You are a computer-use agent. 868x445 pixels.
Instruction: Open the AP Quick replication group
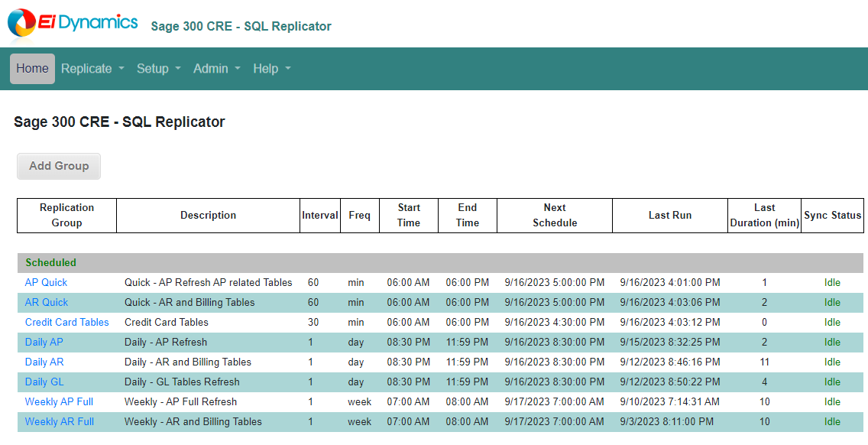46,283
